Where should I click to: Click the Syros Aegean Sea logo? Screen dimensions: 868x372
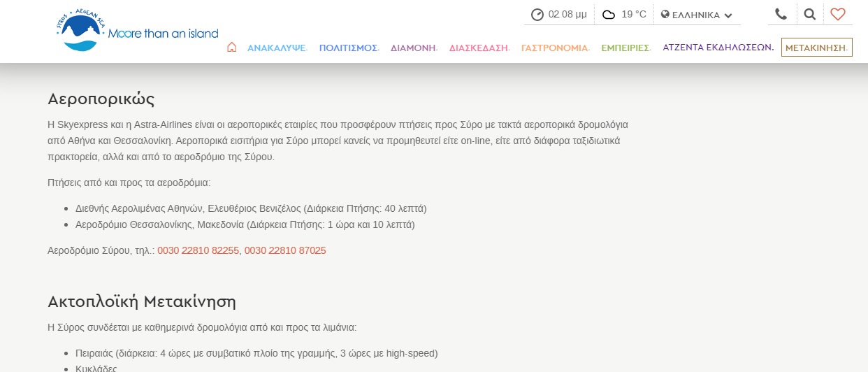(136, 31)
